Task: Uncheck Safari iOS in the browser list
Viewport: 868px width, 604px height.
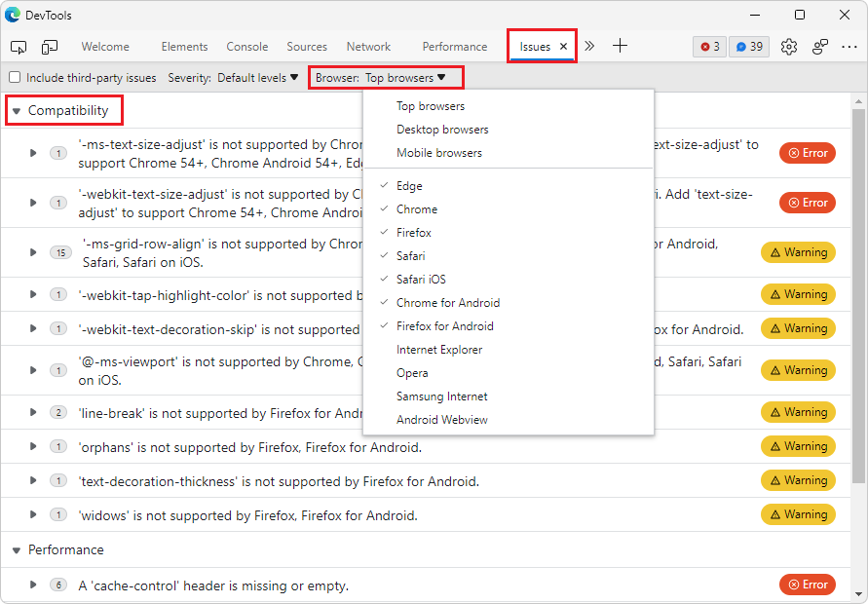Action: (419, 279)
